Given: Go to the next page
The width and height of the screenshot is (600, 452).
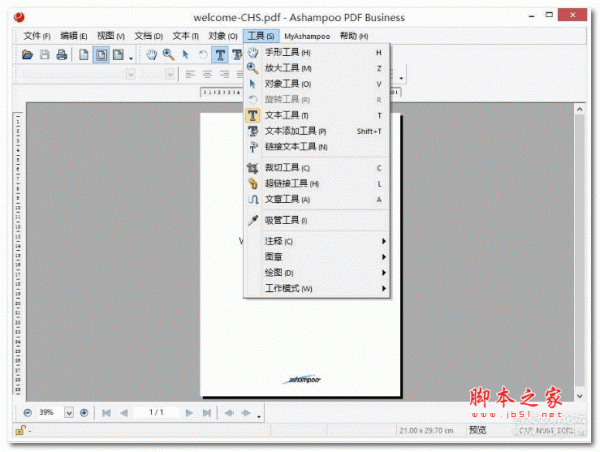Looking at the screenshot, I should pos(189,413).
